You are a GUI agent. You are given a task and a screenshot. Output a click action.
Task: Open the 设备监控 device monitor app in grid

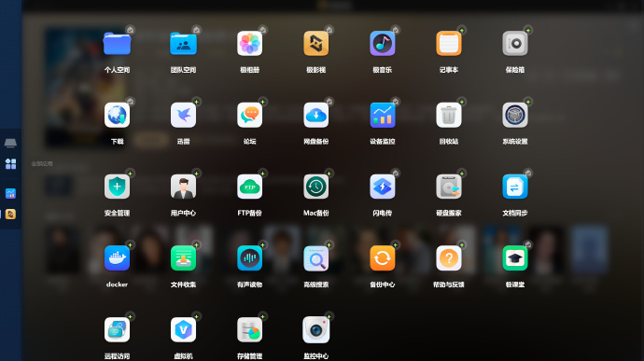click(x=383, y=116)
